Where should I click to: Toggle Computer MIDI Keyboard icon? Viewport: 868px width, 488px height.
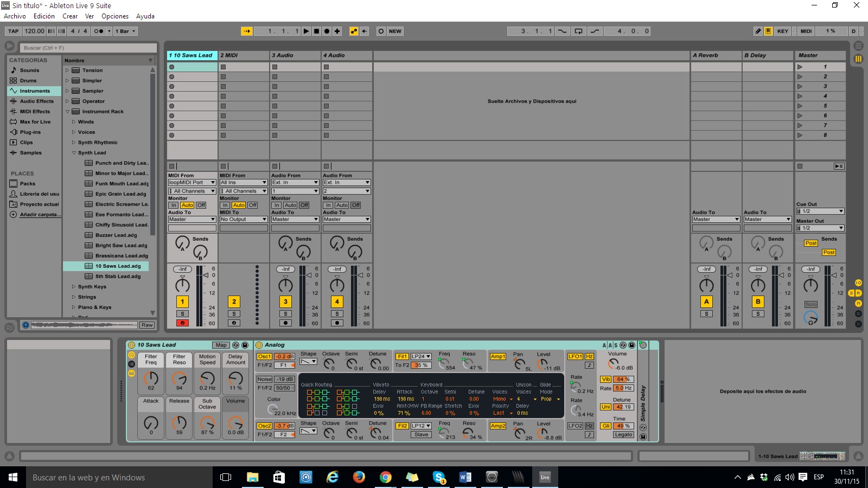tap(768, 31)
